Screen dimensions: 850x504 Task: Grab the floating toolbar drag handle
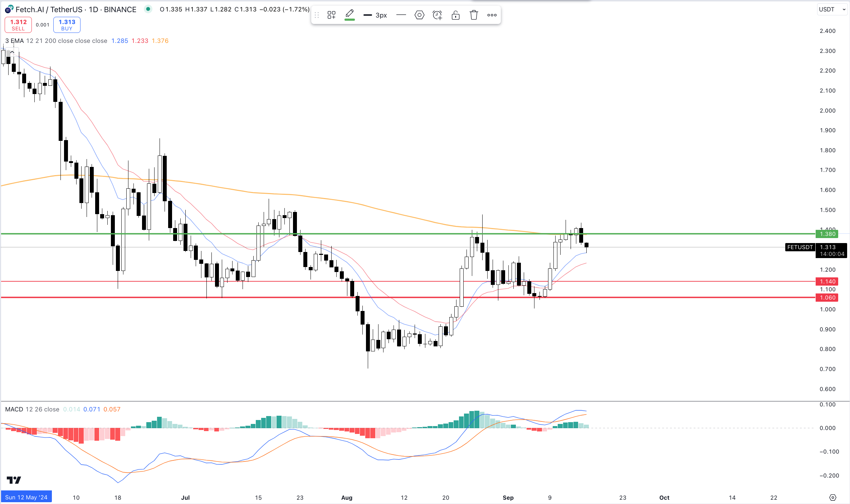(317, 15)
